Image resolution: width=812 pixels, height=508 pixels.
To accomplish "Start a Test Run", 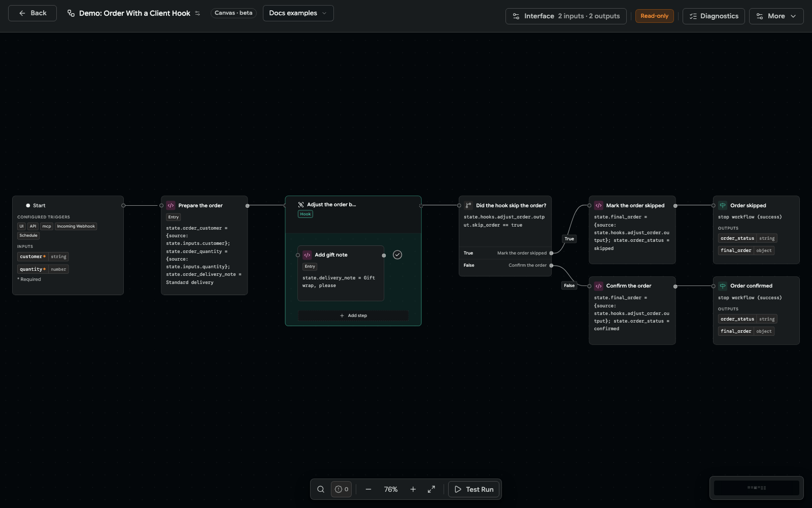I will tap(474, 489).
